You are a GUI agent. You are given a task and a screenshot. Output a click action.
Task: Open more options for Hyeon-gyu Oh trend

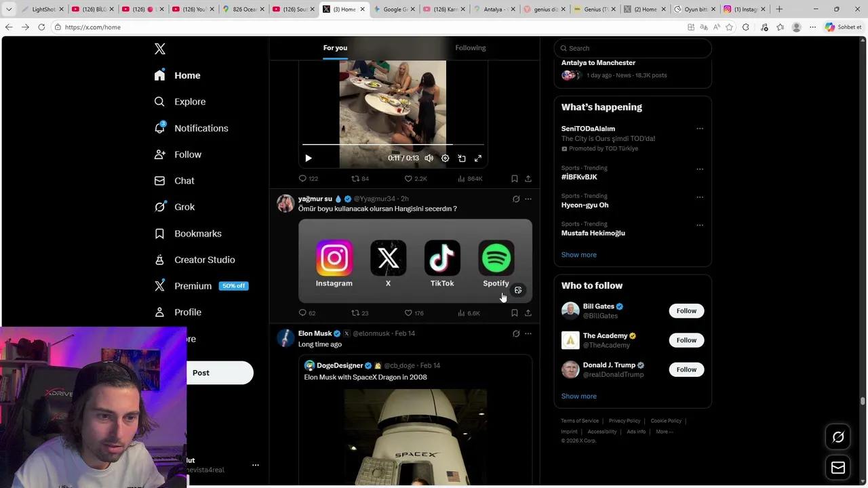tap(700, 197)
